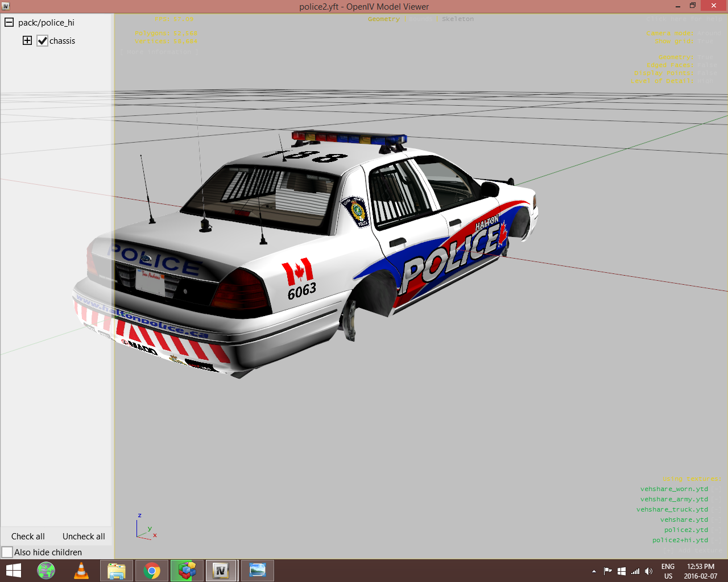Image resolution: width=728 pixels, height=582 pixels.
Task: Click the Windows Start button
Action: coord(13,571)
